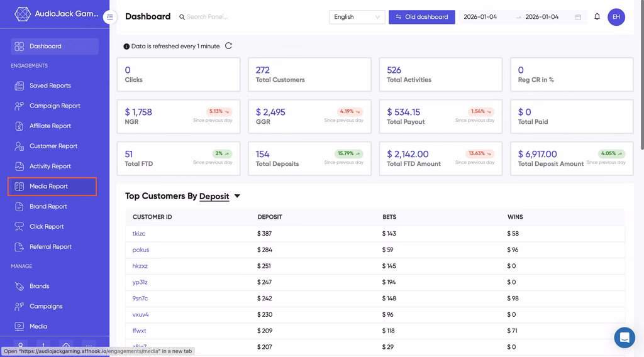
Task: Open the chat support widget
Action: (625, 338)
